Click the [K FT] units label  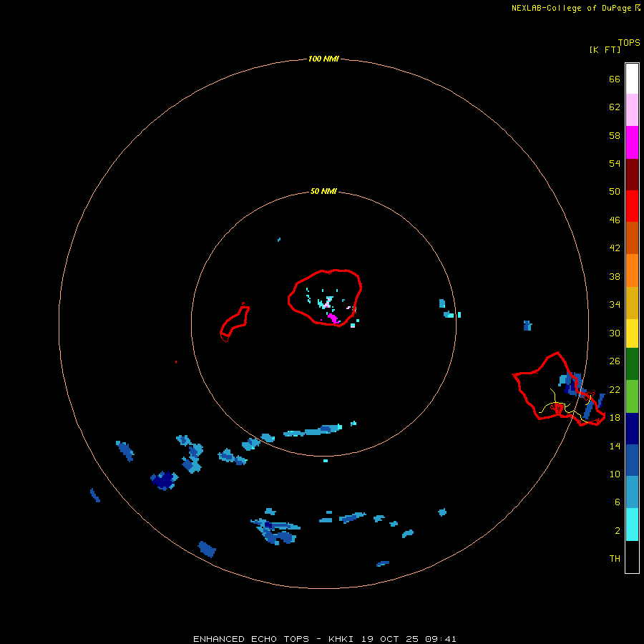pos(605,49)
